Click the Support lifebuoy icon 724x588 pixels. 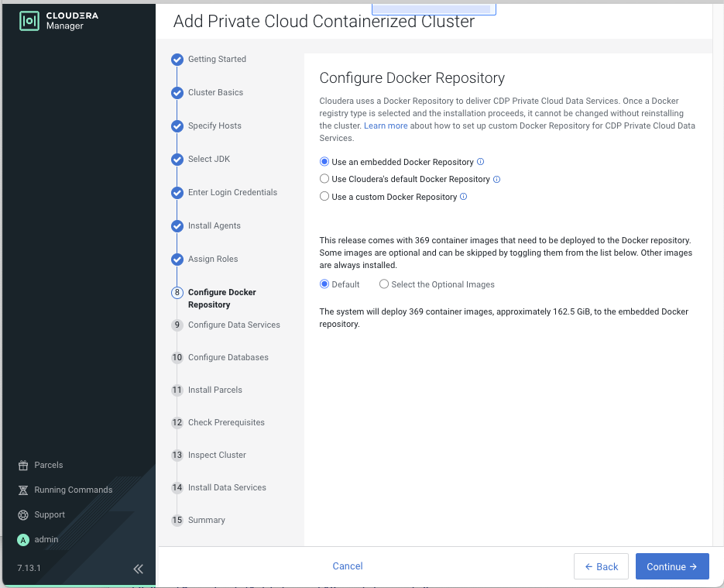click(x=23, y=514)
